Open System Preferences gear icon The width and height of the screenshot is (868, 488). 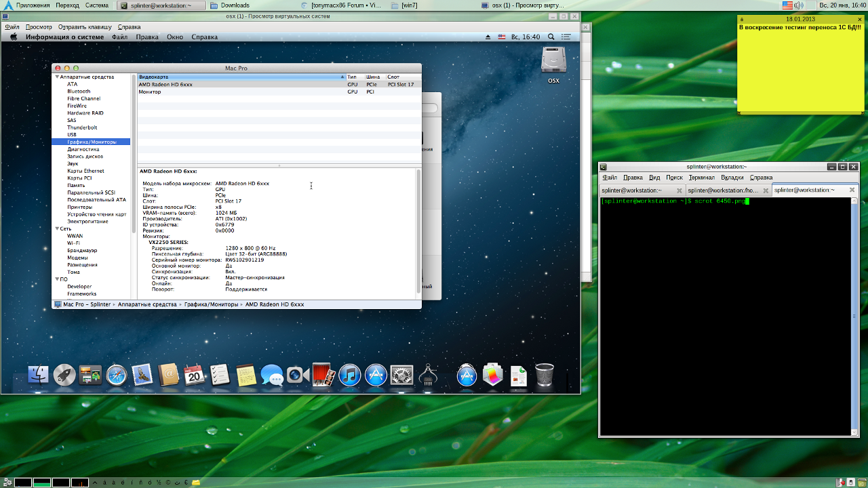click(402, 375)
